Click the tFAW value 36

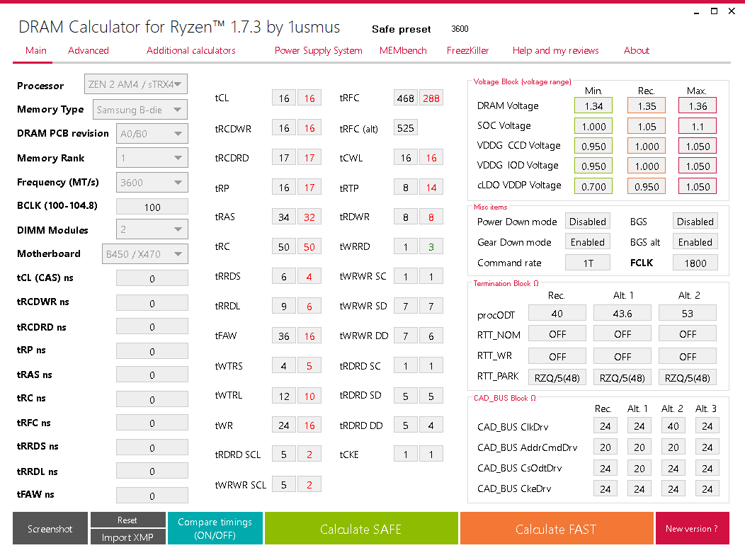[x=284, y=336]
